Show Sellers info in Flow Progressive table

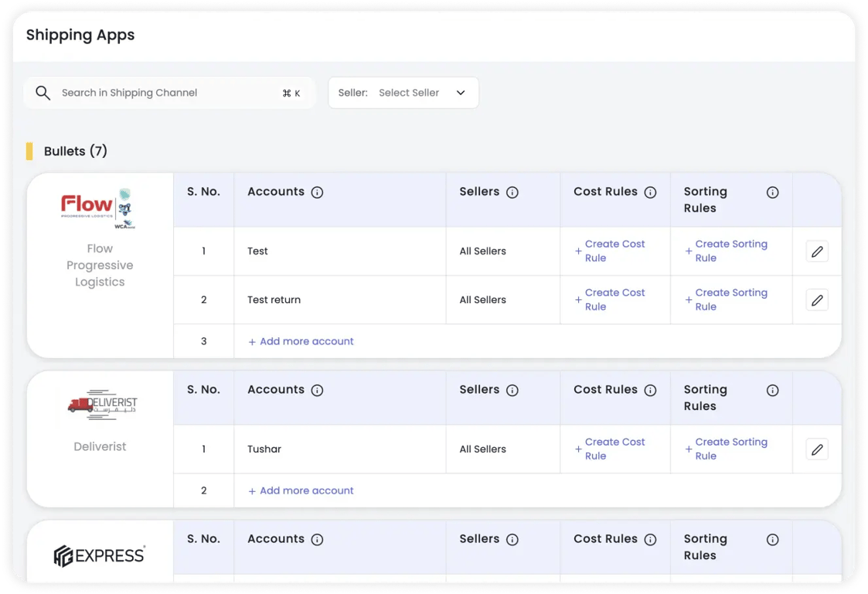pos(512,193)
